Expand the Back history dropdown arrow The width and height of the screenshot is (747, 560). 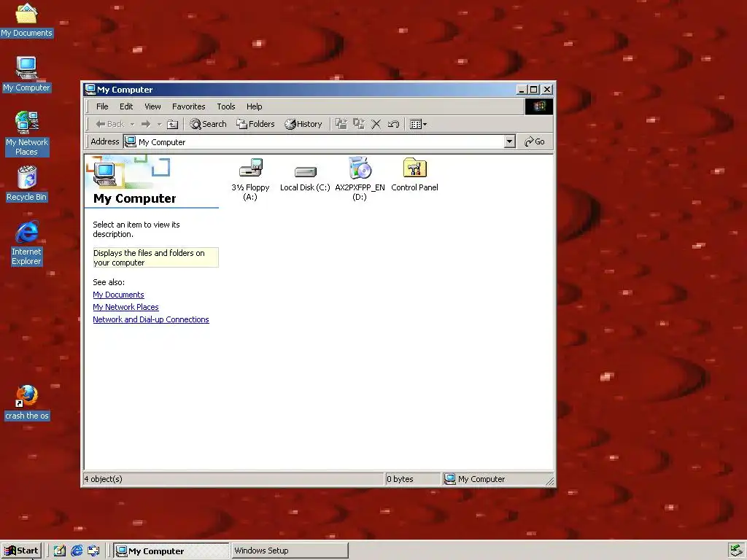[x=132, y=124]
